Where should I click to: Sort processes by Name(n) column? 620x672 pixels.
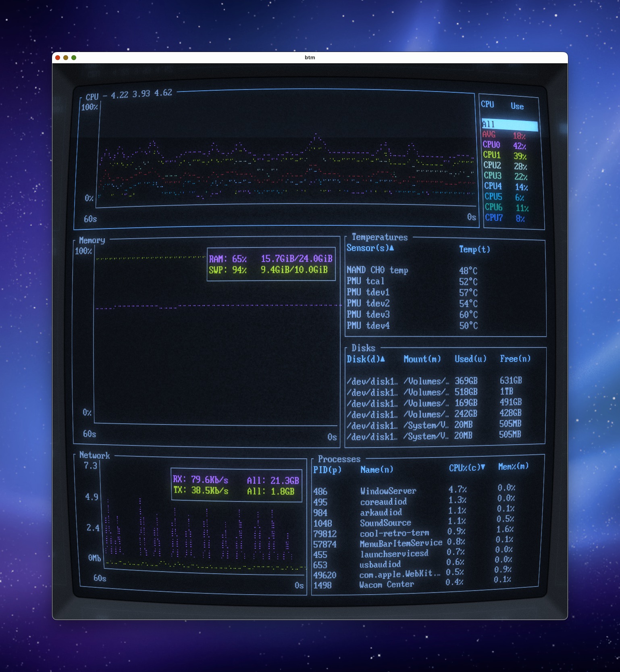tap(377, 469)
